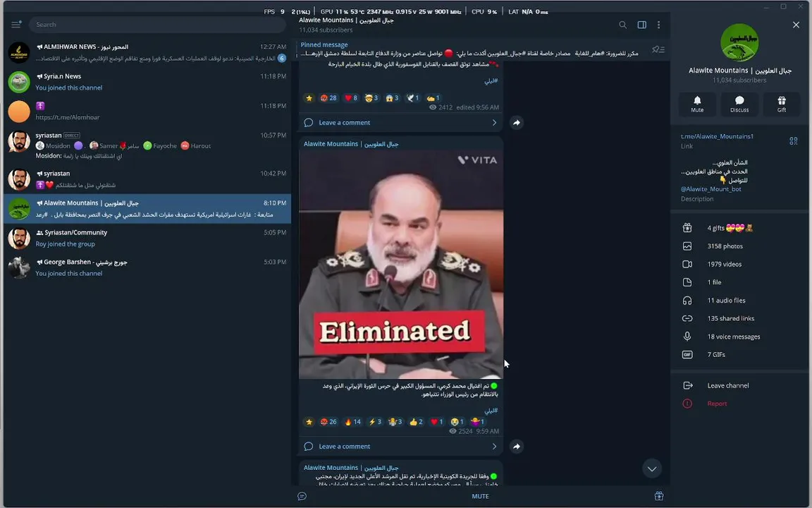Open the Pinned message banner

[x=469, y=49]
